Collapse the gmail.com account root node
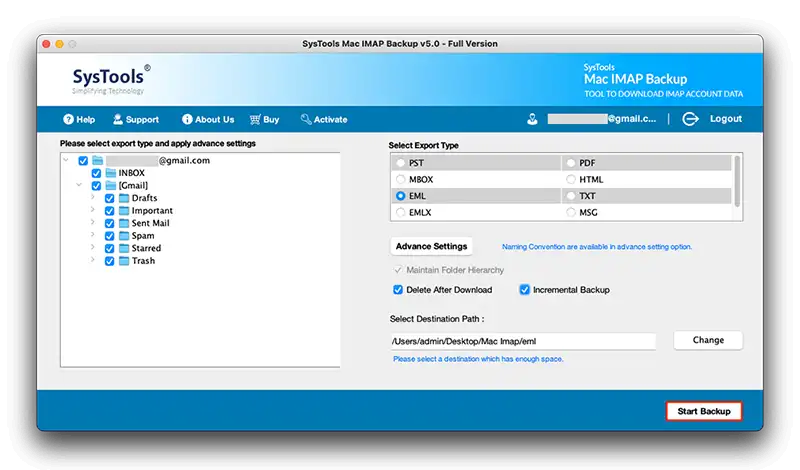 tap(66, 160)
